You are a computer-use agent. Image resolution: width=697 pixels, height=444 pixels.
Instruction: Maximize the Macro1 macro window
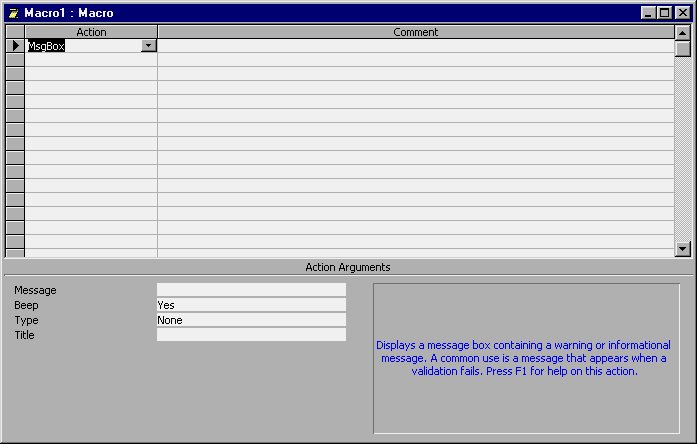point(665,13)
